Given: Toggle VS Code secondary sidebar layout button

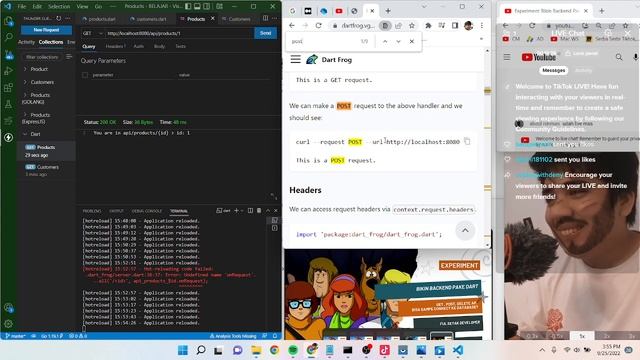Looking at the screenshot, I should click(207, 7).
